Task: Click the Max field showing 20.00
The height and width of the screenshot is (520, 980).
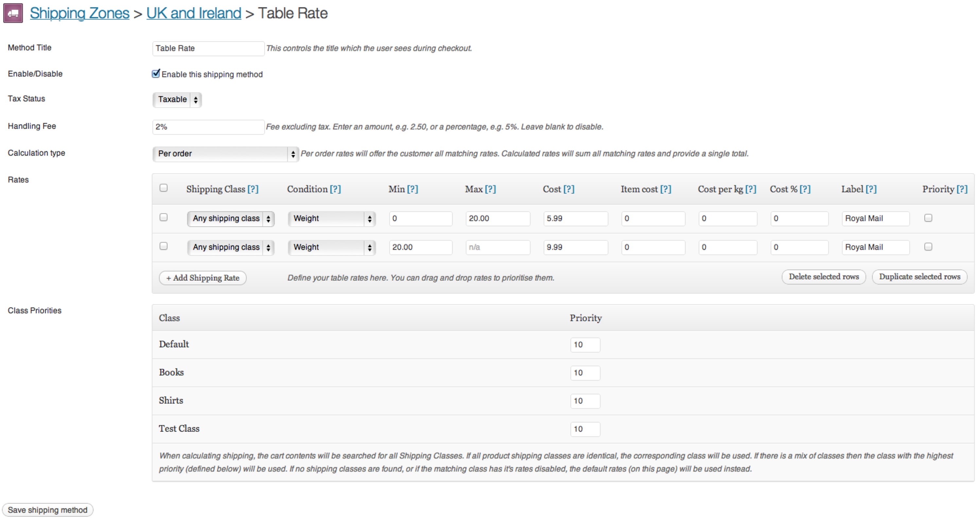Action: coord(498,219)
